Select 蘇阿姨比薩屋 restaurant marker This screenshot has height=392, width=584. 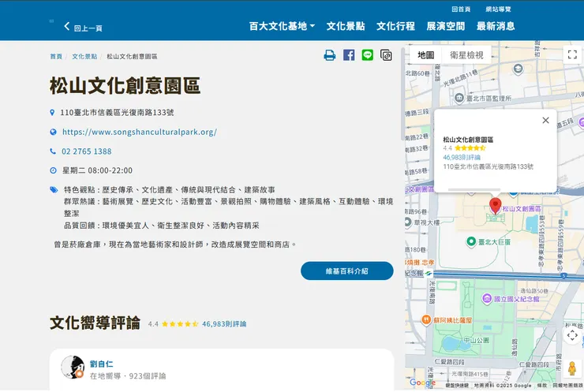[x=426, y=319]
